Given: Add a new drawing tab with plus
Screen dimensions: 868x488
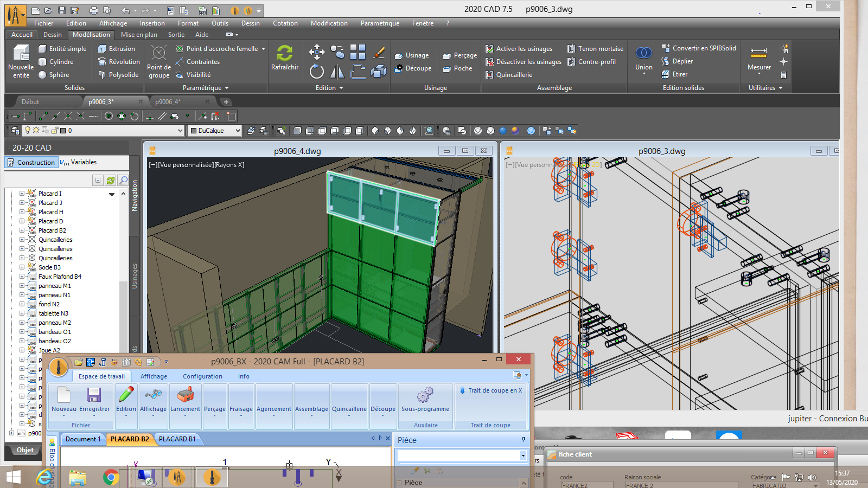Looking at the screenshot, I should pos(226,102).
